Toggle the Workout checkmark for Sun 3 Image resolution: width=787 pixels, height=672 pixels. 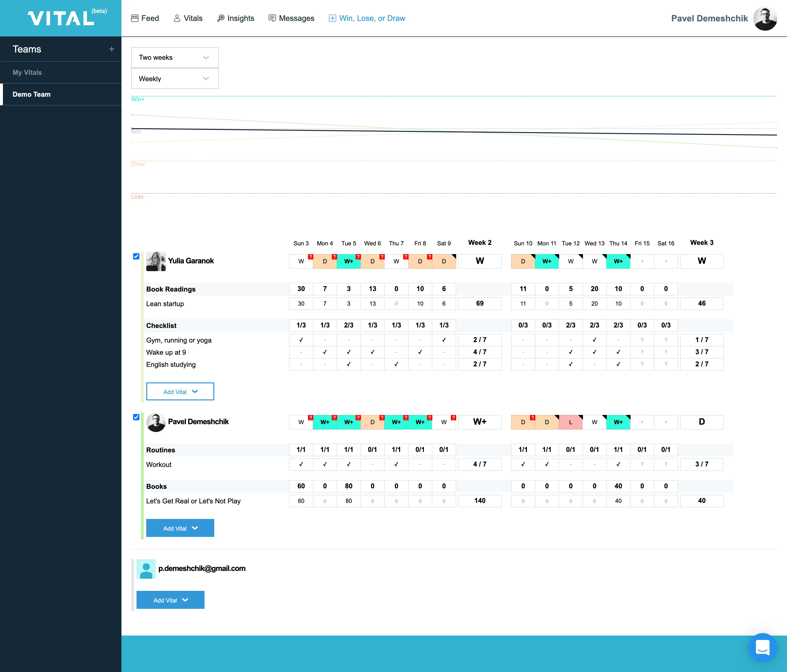(x=301, y=464)
